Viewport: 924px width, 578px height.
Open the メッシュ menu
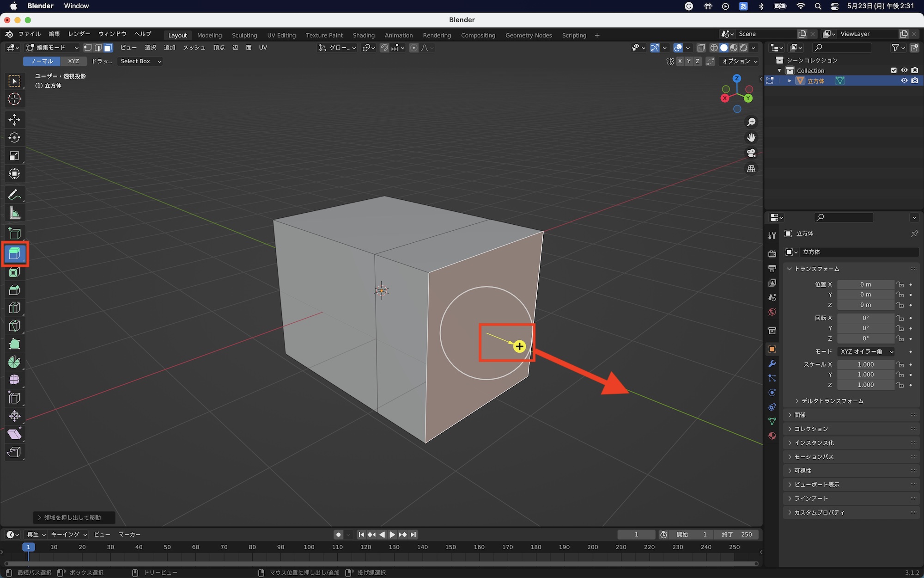click(x=194, y=48)
